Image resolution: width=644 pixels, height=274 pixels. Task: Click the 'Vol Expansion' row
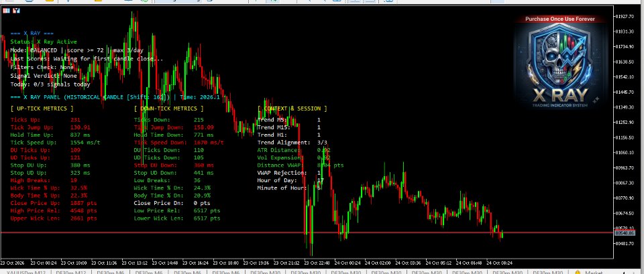click(x=294, y=157)
